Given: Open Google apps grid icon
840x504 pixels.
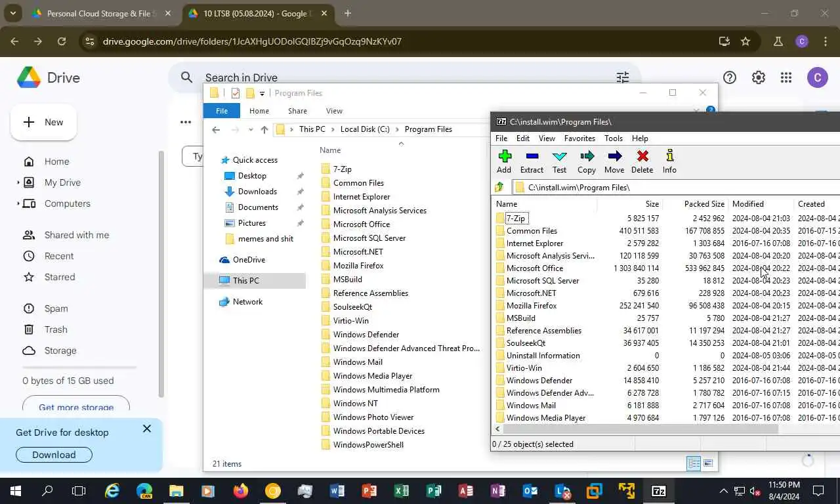Looking at the screenshot, I should point(786,77).
